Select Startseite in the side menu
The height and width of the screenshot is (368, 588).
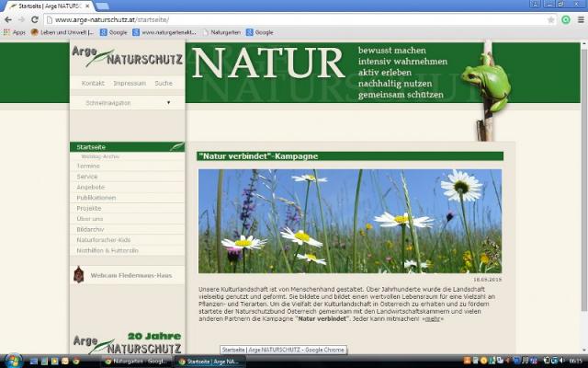(x=127, y=147)
